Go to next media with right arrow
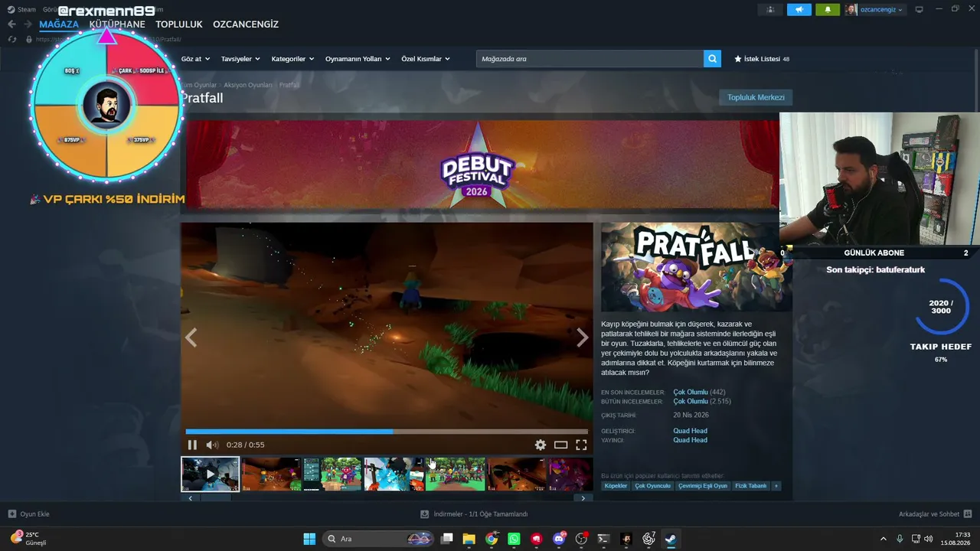980x551 pixels. (583, 337)
